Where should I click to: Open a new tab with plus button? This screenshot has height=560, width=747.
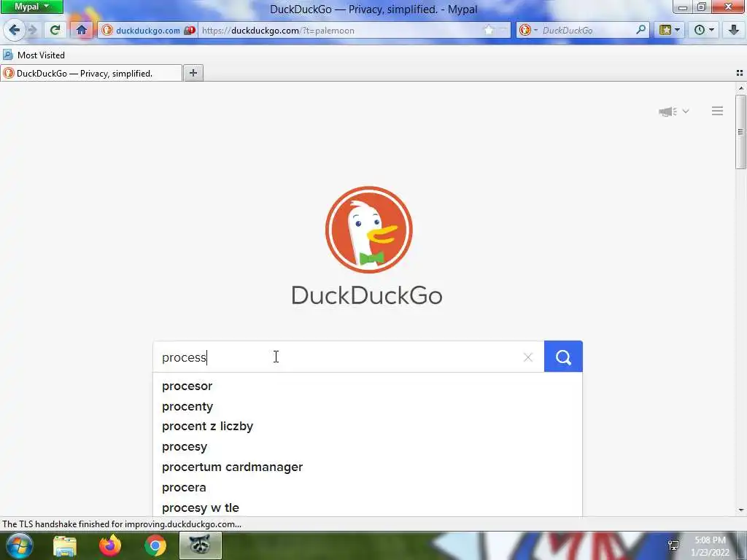[x=193, y=73]
